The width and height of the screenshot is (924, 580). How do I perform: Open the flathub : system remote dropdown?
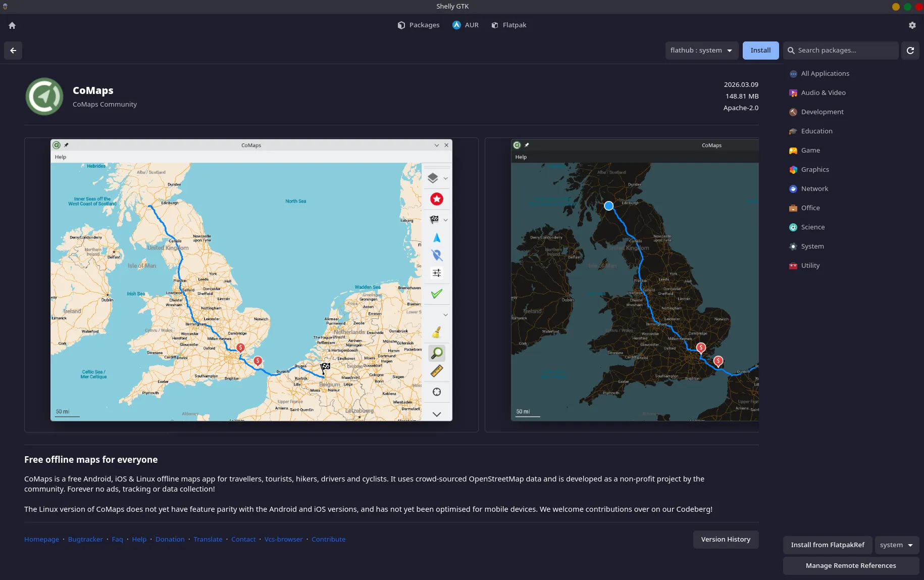702,51
